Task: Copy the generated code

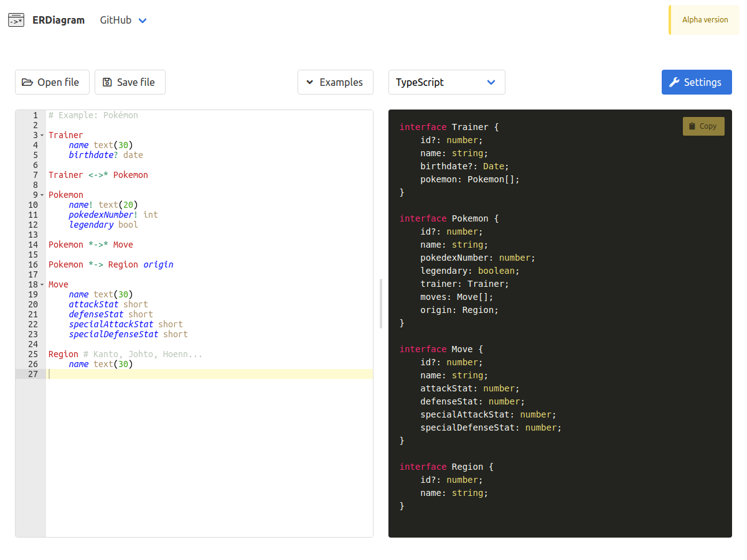Action: click(x=703, y=126)
